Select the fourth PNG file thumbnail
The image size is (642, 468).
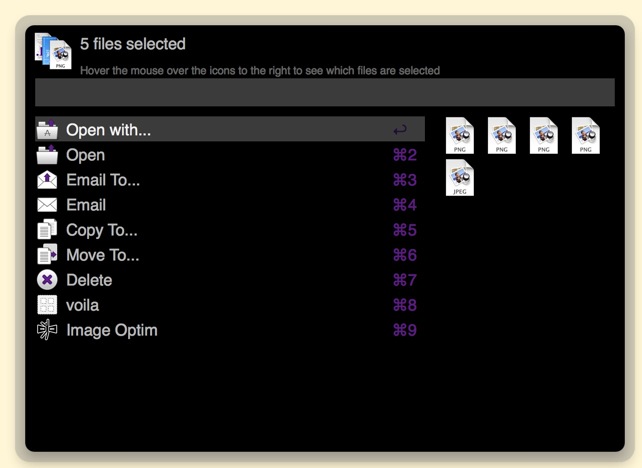click(x=585, y=136)
